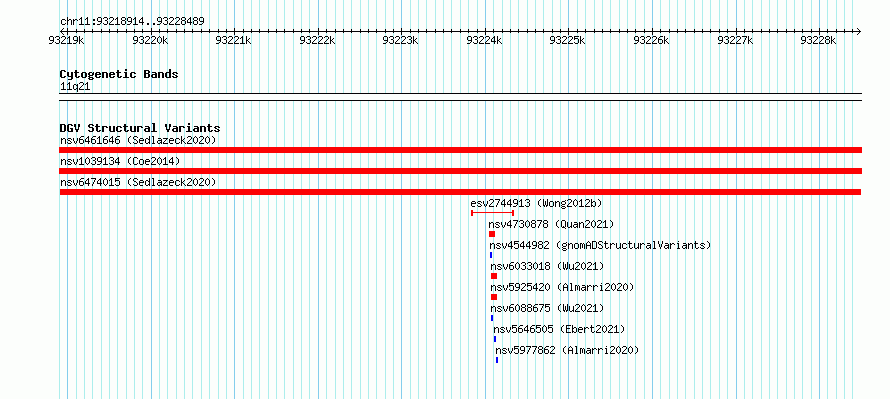The image size is (890, 399).
Task: Click the esv2744913 (Wong2012b) label
Action: (x=536, y=203)
